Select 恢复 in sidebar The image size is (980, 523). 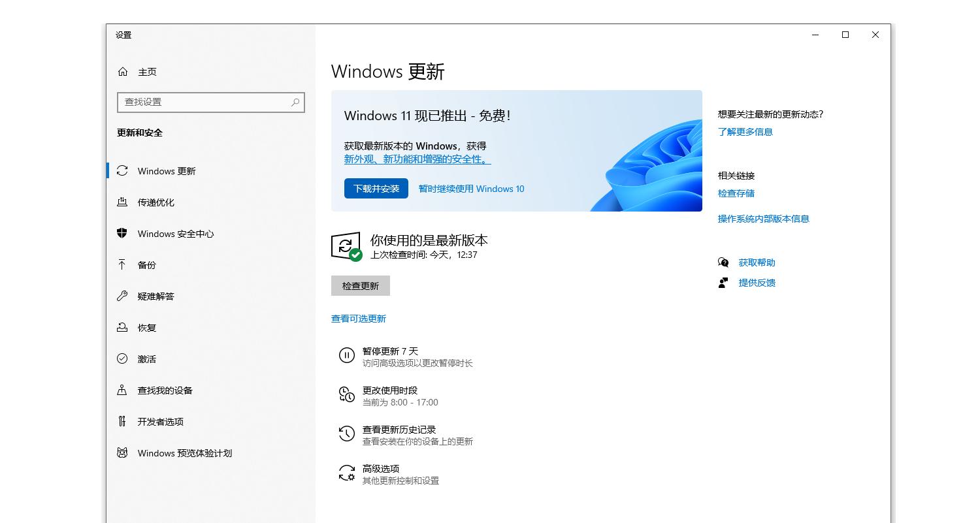coord(148,328)
